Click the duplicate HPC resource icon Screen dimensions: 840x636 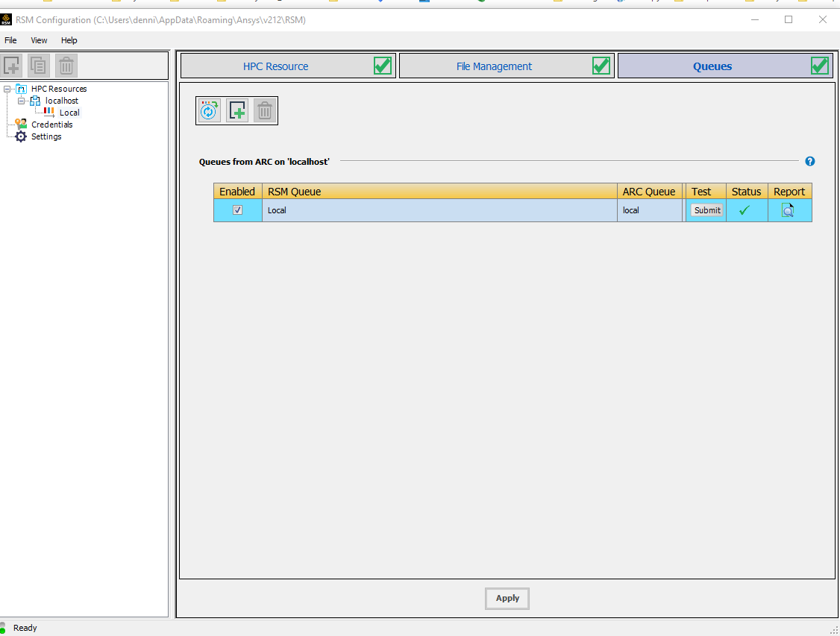39,66
